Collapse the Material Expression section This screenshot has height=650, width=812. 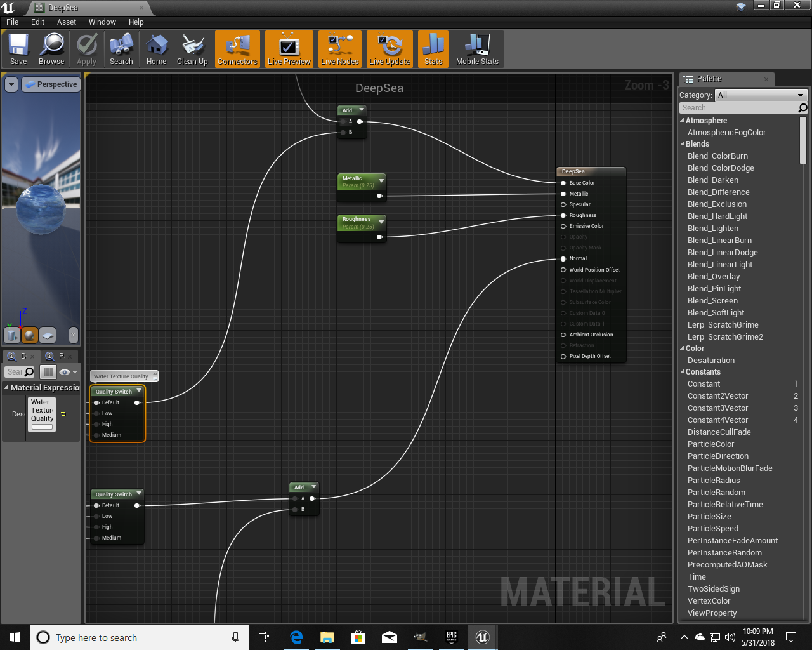pos(6,387)
